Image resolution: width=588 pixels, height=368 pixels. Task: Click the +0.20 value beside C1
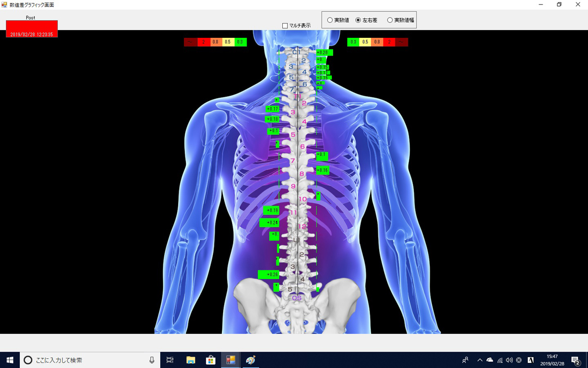point(325,53)
